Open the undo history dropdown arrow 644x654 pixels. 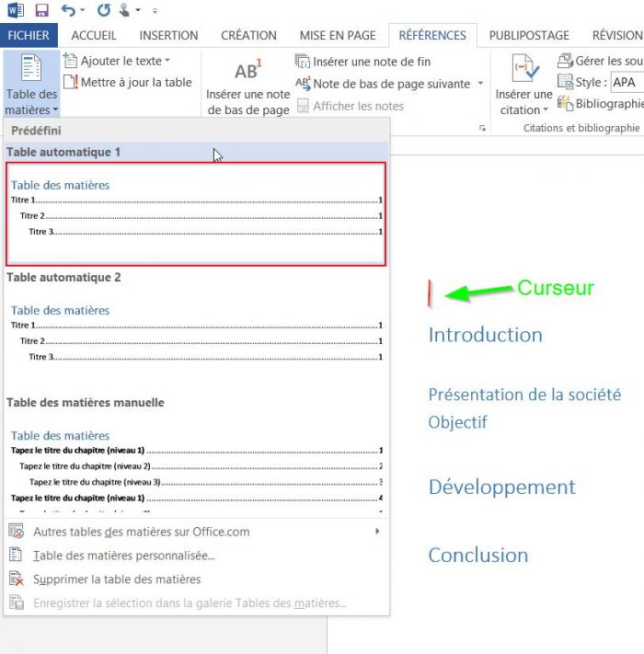[x=82, y=10]
